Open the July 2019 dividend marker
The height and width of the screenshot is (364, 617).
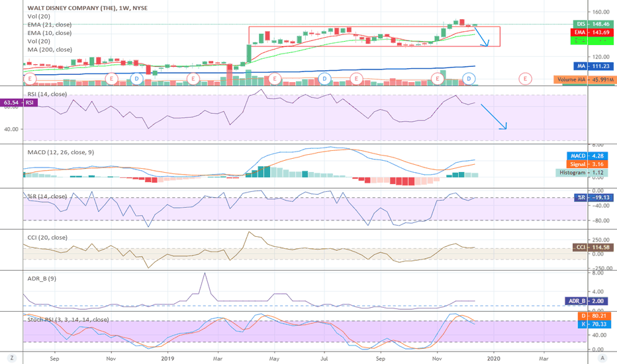[324, 79]
